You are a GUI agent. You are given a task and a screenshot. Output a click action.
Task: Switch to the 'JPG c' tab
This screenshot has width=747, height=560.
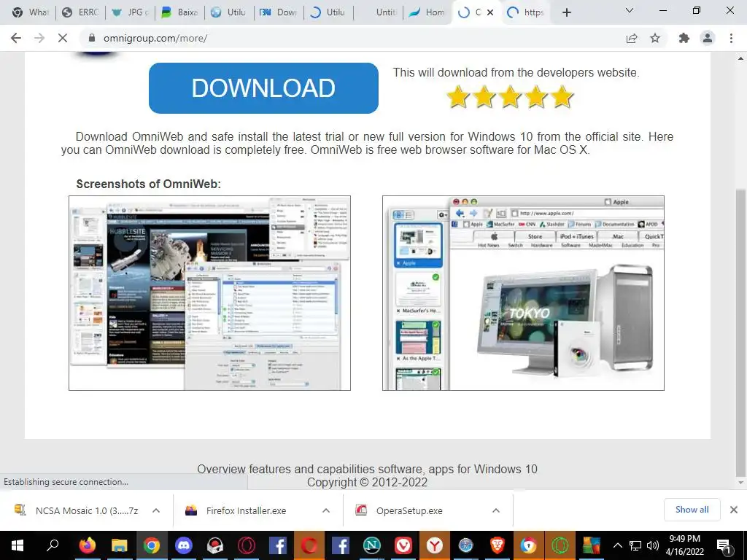(130, 12)
